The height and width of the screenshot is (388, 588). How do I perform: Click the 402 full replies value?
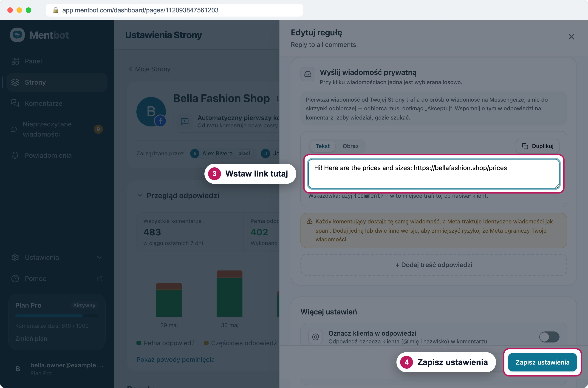pyautogui.click(x=259, y=232)
